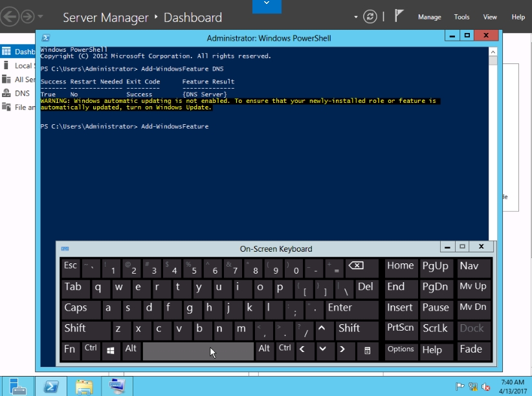This screenshot has height=396, width=532.
Task: Toggle the left Ctrl key
Action: click(x=91, y=351)
